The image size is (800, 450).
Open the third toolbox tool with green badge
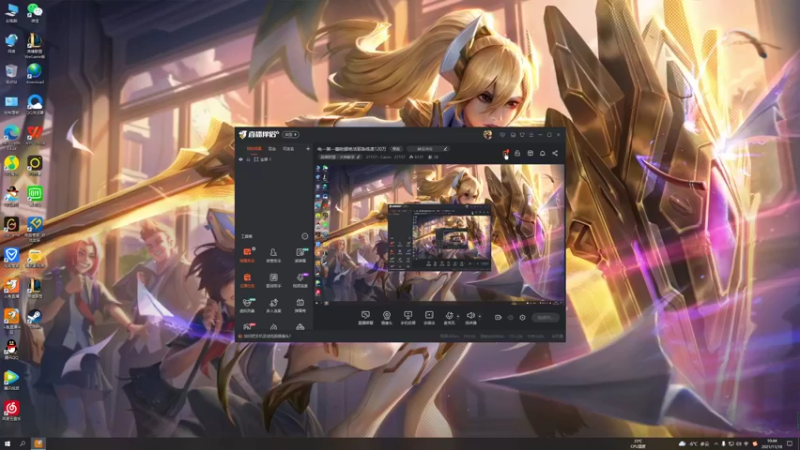pyautogui.click(x=300, y=255)
